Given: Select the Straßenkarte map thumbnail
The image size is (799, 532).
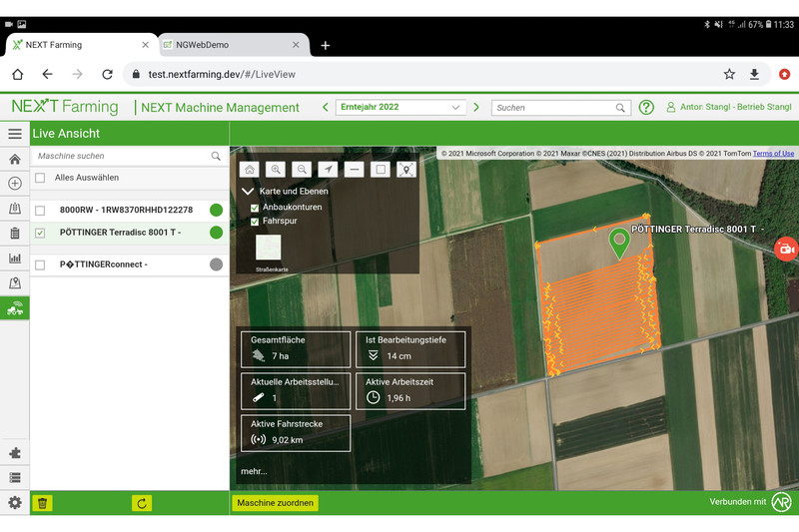Looking at the screenshot, I should (268, 248).
